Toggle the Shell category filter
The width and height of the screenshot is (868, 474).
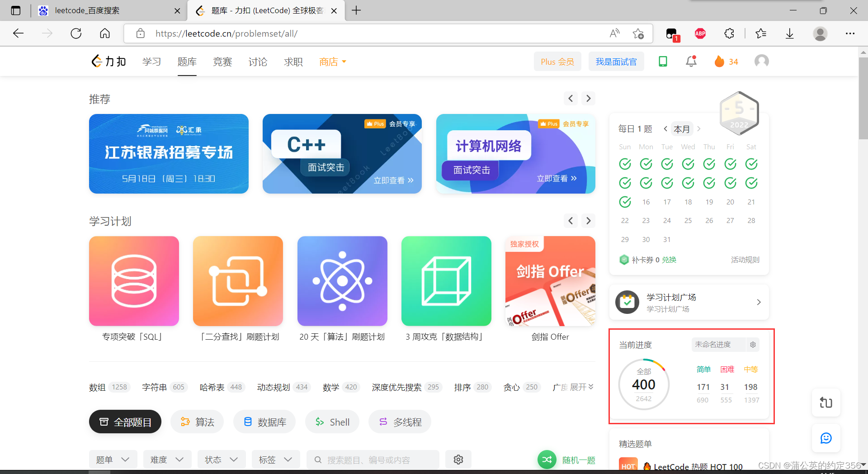pyautogui.click(x=332, y=422)
